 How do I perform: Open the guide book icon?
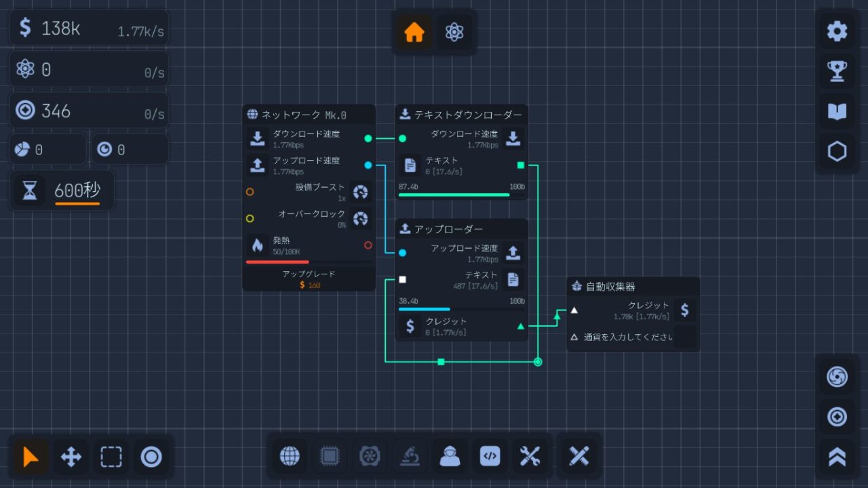coord(837,111)
